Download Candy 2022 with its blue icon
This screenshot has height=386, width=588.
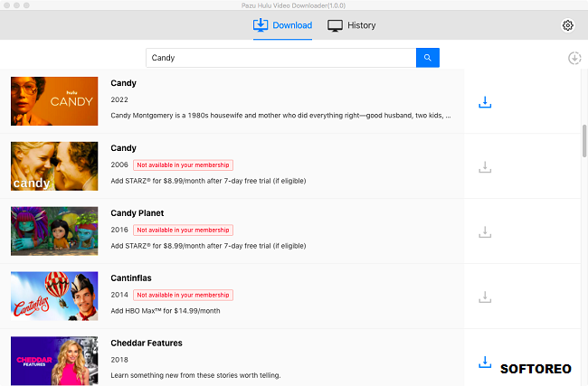(485, 102)
